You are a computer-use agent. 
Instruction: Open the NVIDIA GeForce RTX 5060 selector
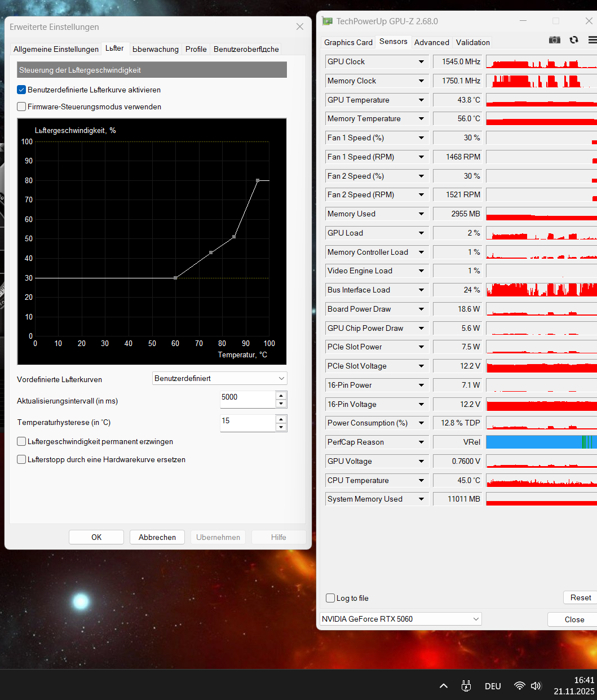[401, 619]
